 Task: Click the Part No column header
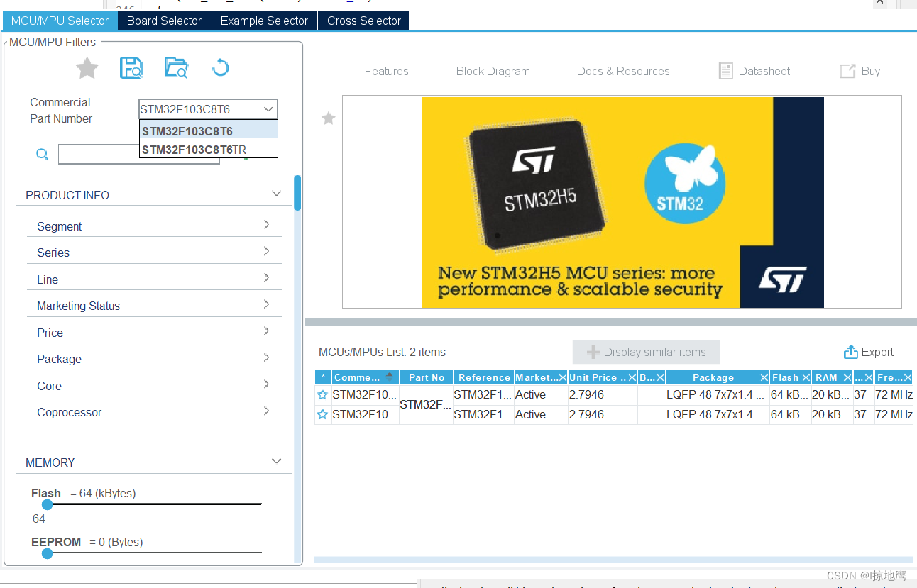(x=427, y=378)
